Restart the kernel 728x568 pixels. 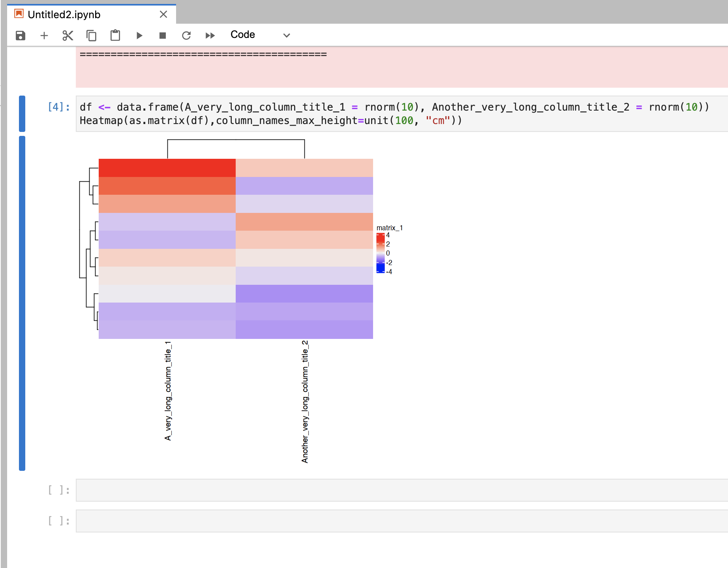(x=186, y=35)
